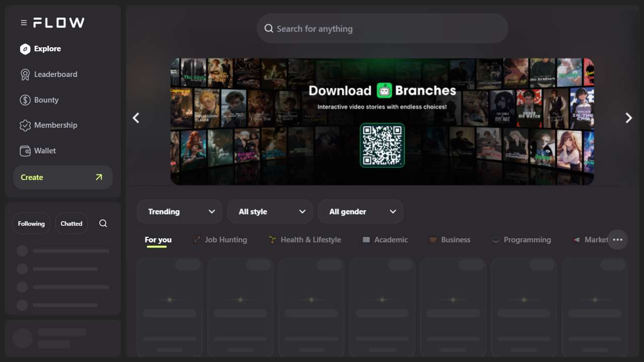Open Explore from the sidebar

coord(47,49)
